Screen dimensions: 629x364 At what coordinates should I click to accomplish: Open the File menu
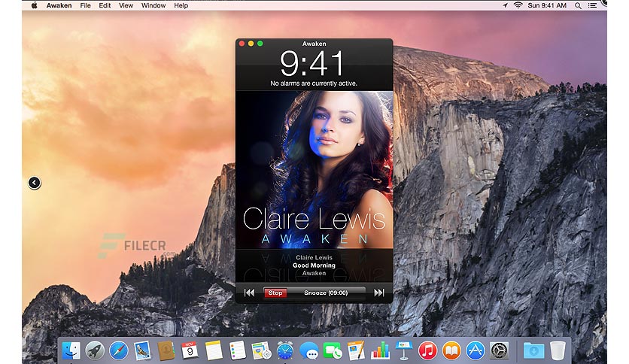(86, 5)
